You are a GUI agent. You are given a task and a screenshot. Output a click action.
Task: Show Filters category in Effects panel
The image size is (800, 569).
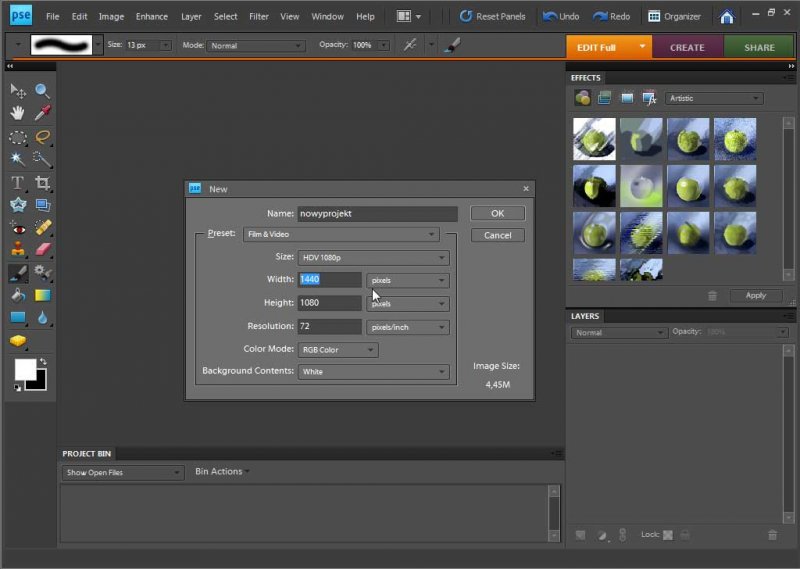pos(582,98)
